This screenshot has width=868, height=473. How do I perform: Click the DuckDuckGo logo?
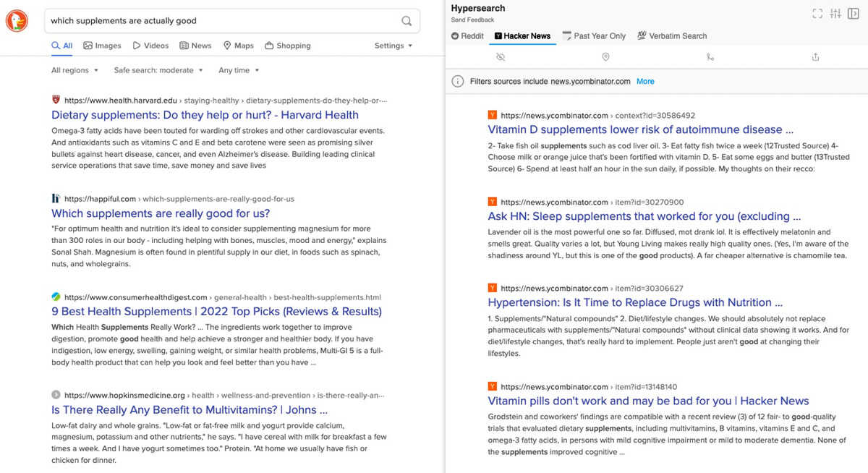click(x=17, y=21)
